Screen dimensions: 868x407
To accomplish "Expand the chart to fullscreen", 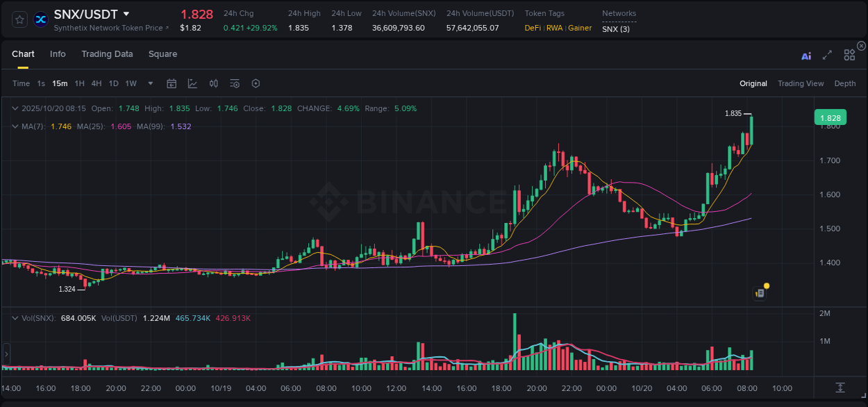I will tap(827, 55).
